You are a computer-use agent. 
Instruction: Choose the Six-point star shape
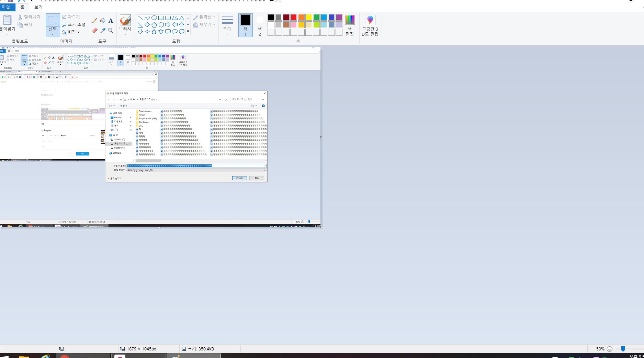click(x=161, y=32)
